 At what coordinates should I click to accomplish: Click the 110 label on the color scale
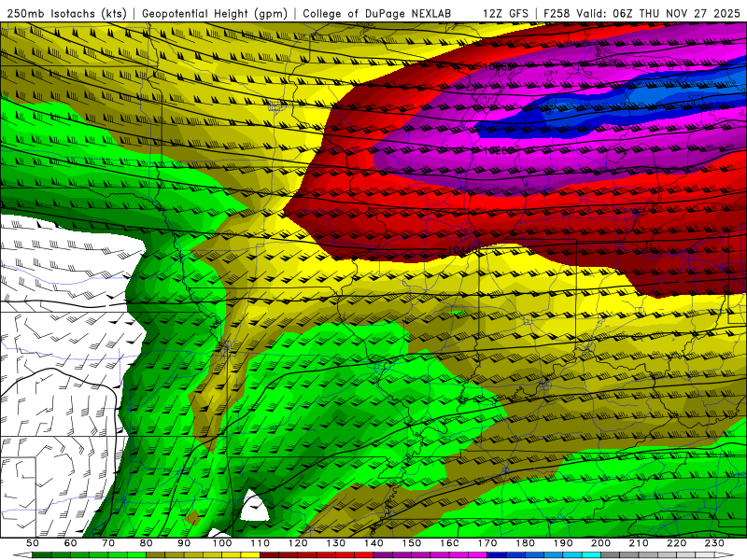pos(261,543)
